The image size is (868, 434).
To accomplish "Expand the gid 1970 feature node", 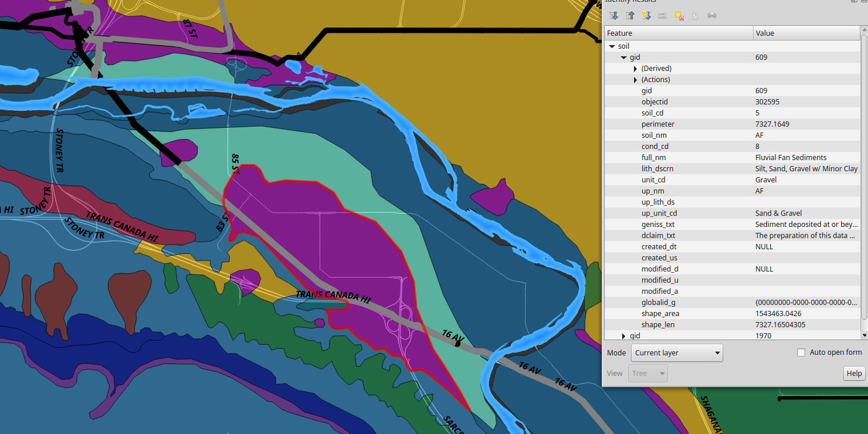I will [624, 335].
